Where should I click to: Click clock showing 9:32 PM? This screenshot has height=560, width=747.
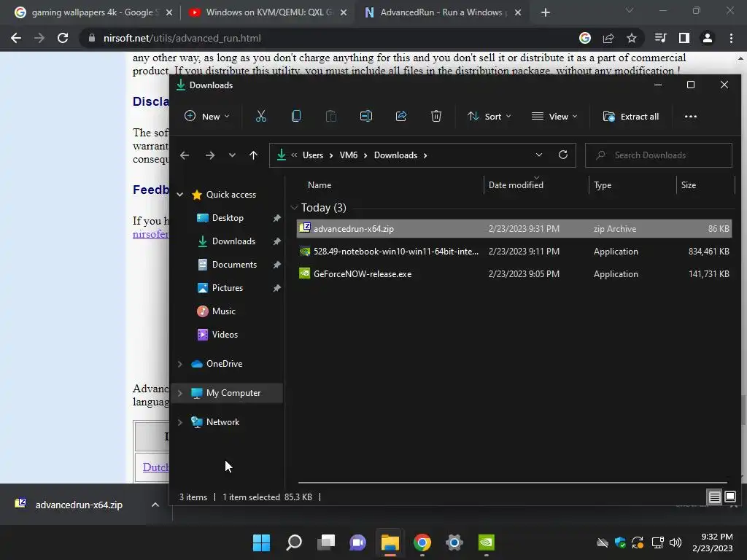point(716,537)
